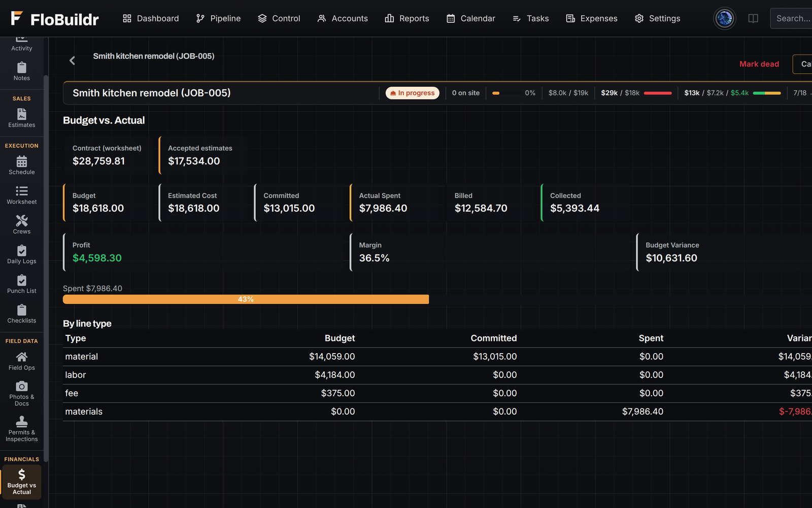Screen dimensions: 812x508
Task: Open the Accounts menu
Action: (343, 18)
